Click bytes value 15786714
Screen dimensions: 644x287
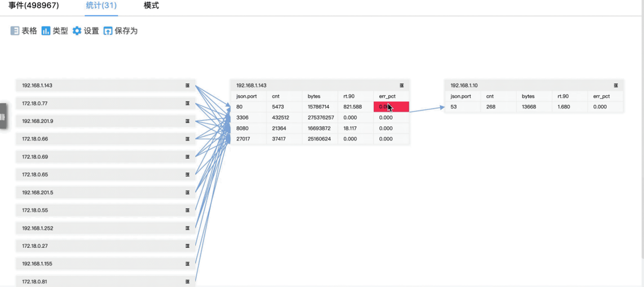click(318, 107)
